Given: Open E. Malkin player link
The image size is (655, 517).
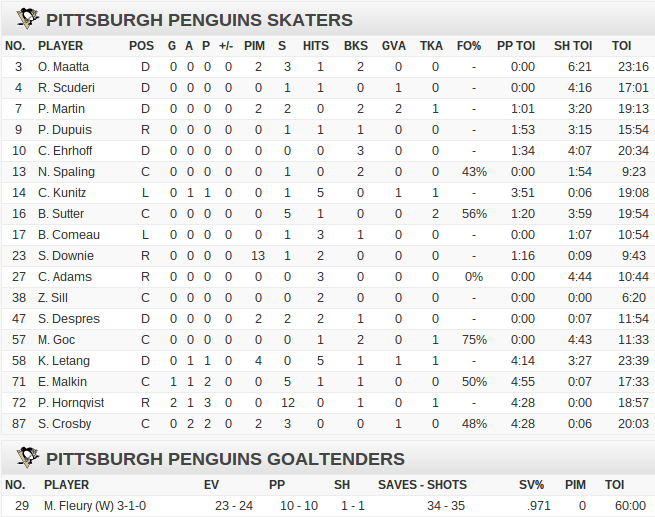Looking at the screenshot, I should (x=62, y=382).
